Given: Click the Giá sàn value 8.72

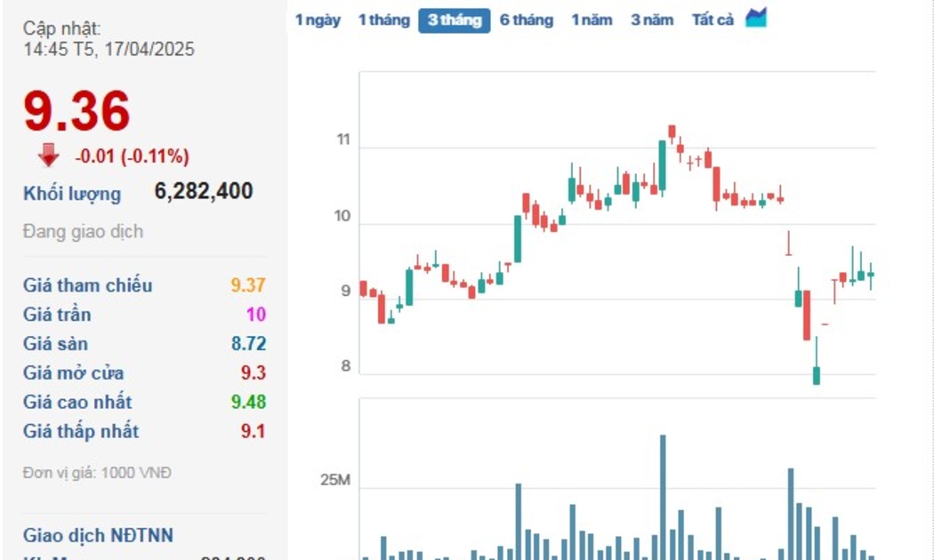Looking at the screenshot, I should coord(247,344).
